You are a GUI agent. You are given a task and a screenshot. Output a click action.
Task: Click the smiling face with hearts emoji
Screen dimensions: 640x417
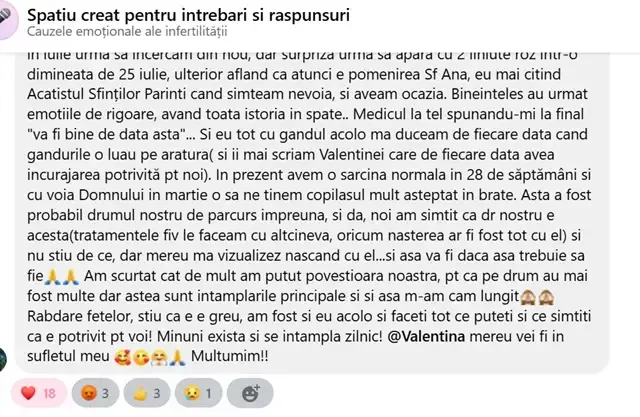[x=122, y=357]
